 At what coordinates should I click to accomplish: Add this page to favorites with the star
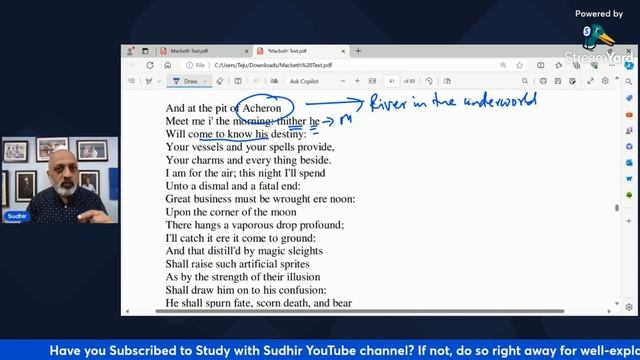[x=519, y=65]
